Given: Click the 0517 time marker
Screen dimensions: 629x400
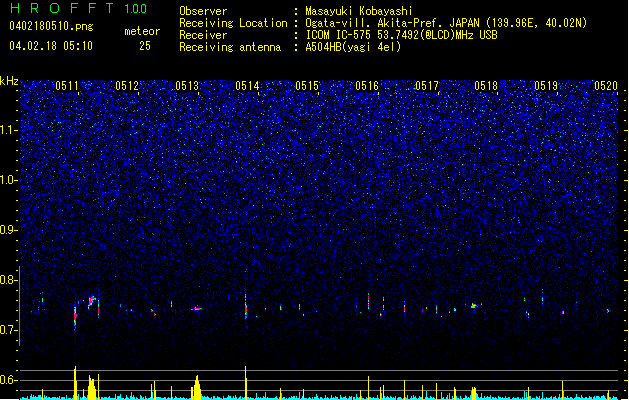Looking at the screenshot, I should point(427,86).
